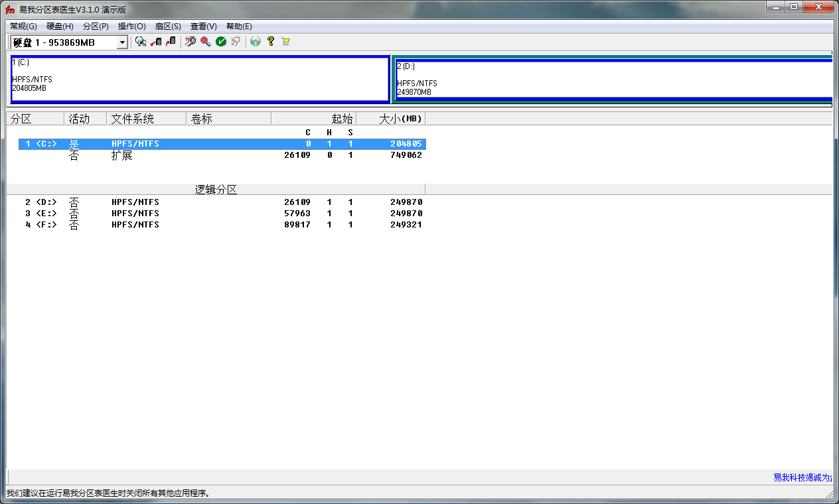
Task: Select the 1 (C:) block in the disk map
Action: 200,79
